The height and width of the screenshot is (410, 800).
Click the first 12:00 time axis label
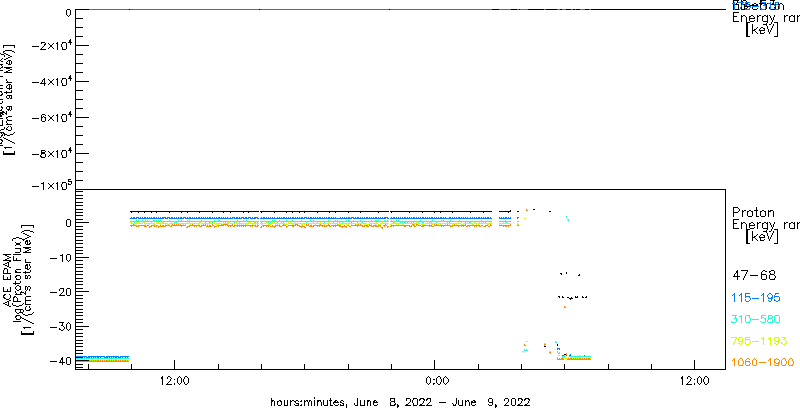click(174, 381)
